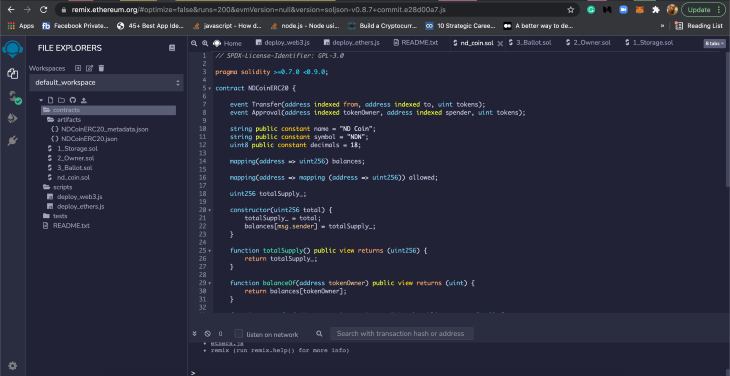Switch to the deploy_ethers.js editor tab
730x376 pixels.
coord(351,43)
